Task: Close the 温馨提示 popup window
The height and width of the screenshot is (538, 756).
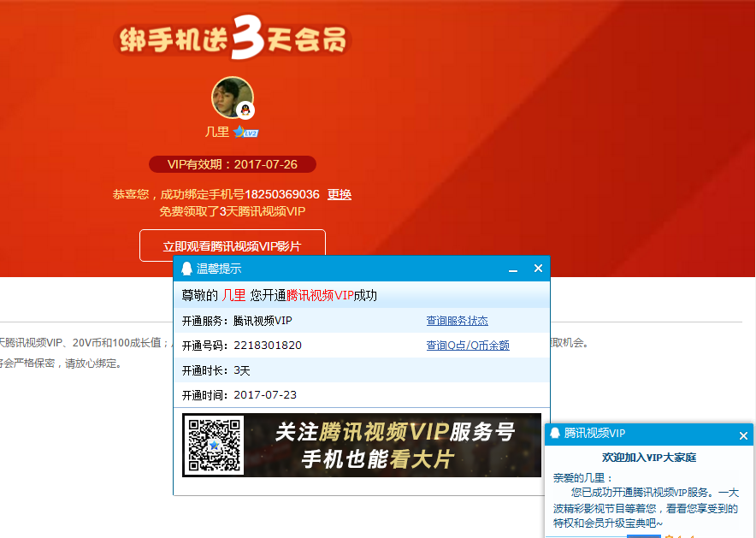Action: pyautogui.click(x=539, y=269)
